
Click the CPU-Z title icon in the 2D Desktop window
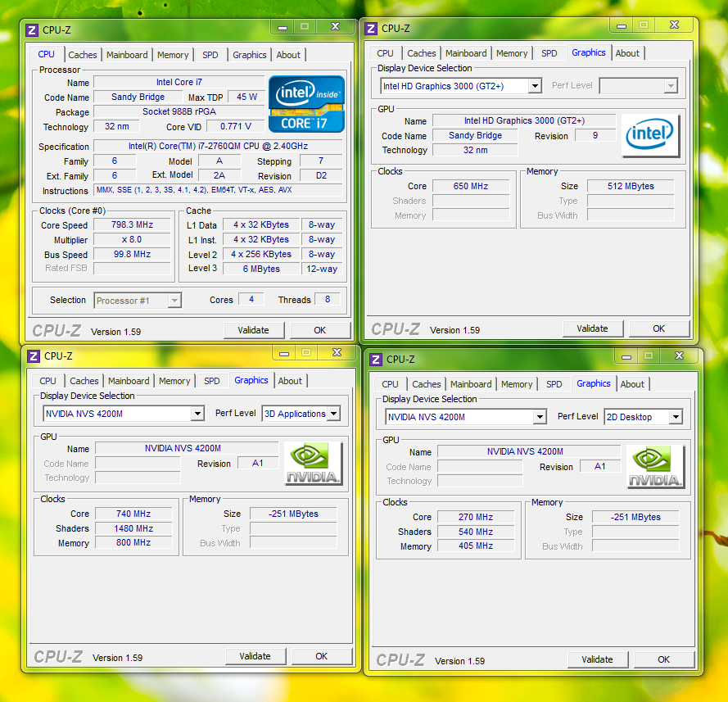[x=376, y=360]
